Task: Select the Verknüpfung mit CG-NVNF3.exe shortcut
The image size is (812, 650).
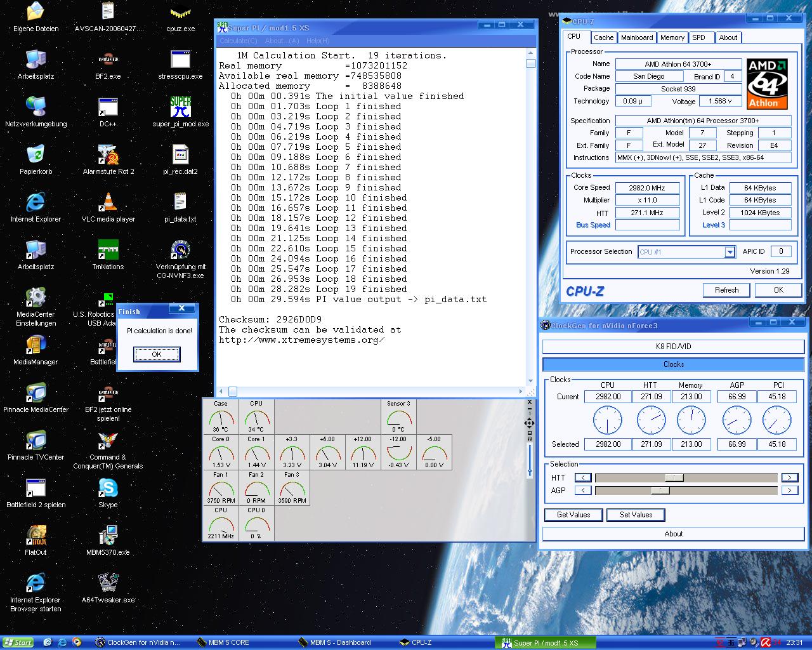Action: [x=181, y=260]
